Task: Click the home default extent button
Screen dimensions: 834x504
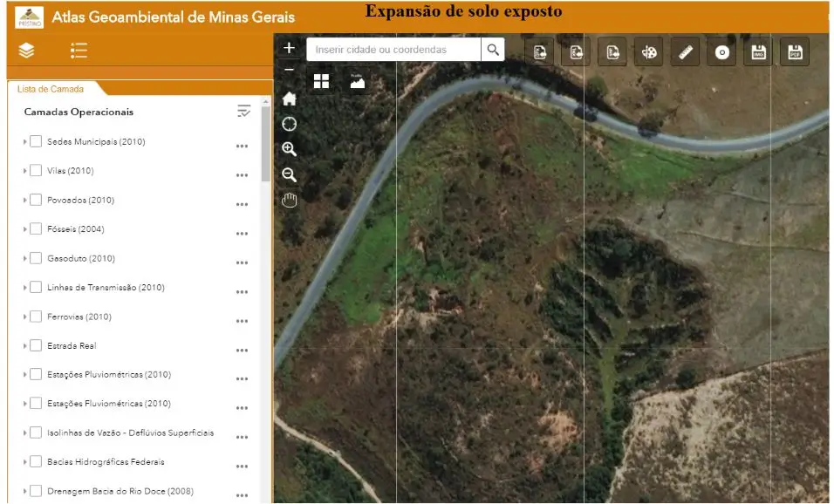Action: [290, 99]
